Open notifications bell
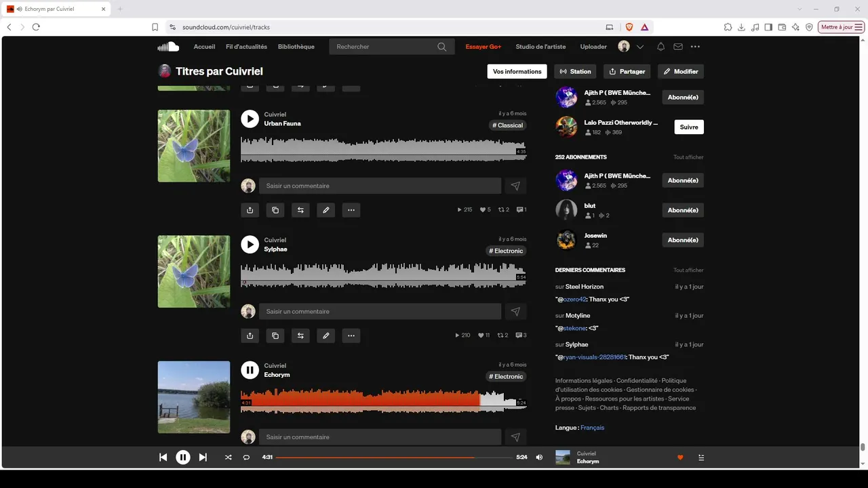Image resolution: width=868 pixels, height=488 pixels. coord(660,47)
